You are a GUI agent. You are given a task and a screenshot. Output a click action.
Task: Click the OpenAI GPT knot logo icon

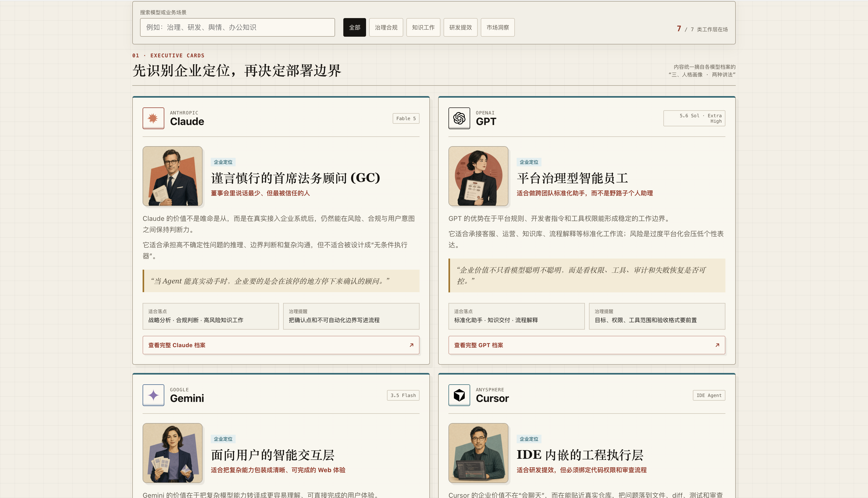459,118
